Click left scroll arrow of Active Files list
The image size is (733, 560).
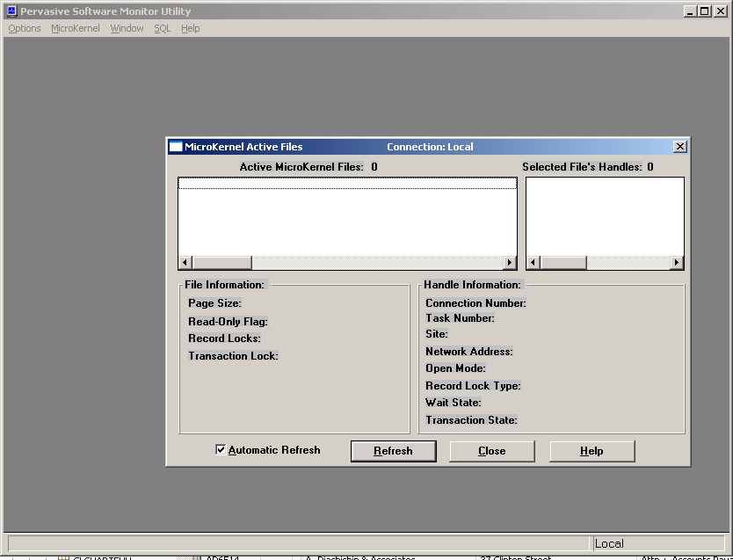tap(185, 263)
